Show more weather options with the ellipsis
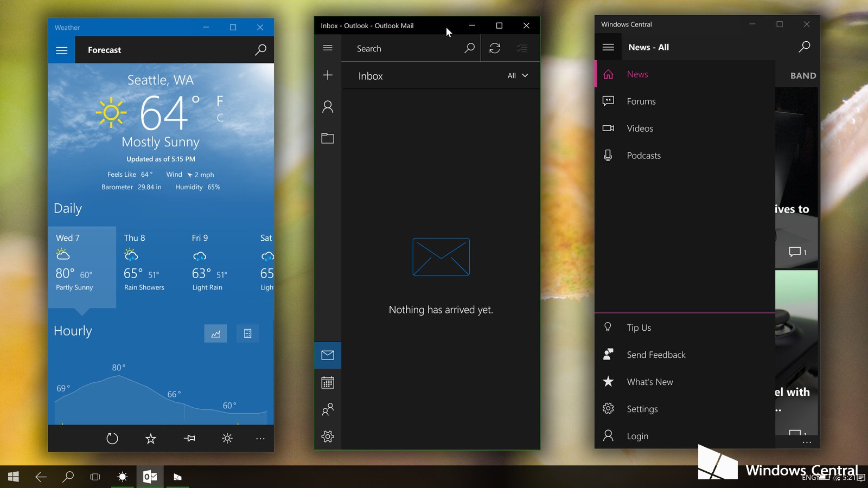Viewport: 868px width, 488px height. 260,438
